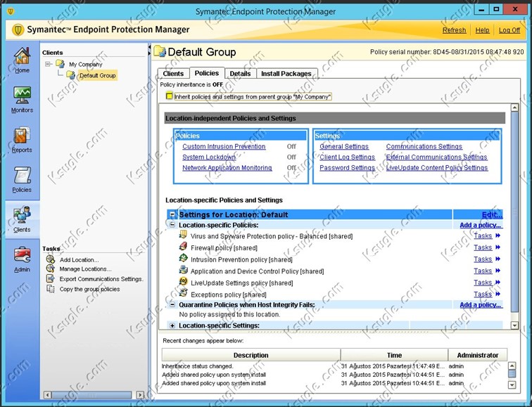This screenshot has height=407, width=532.
Task: Click the Add Location task icon
Action: [x=51, y=259]
